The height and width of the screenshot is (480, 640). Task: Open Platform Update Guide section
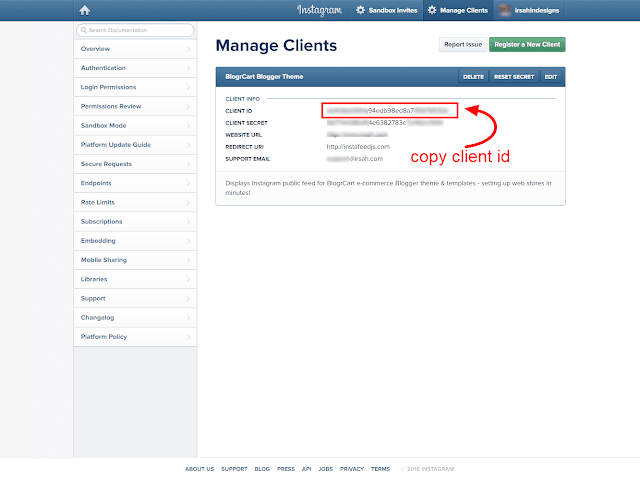pyautogui.click(x=135, y=145)
